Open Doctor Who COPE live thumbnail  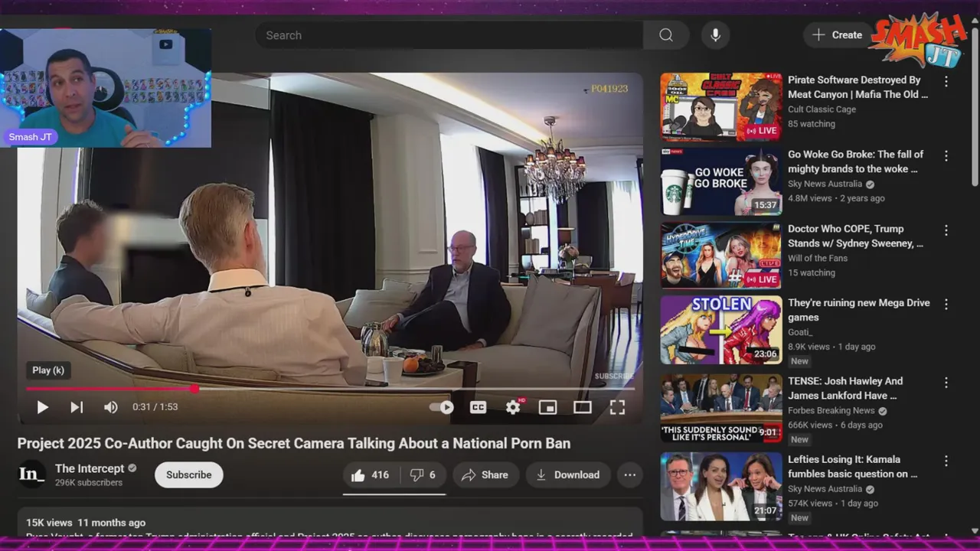[x=721, y=256]
